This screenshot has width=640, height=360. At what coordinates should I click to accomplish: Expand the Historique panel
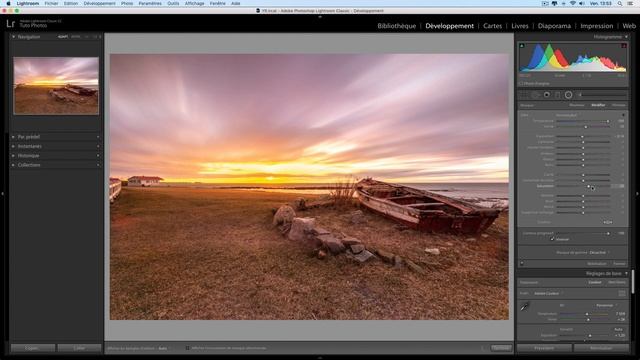(13, 156)
